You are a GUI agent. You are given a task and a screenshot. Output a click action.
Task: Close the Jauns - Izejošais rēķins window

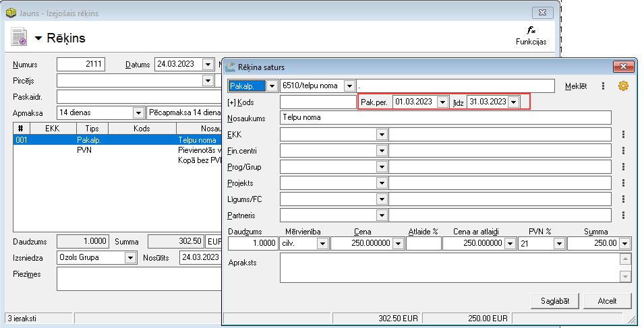click(x=543, y=12)
